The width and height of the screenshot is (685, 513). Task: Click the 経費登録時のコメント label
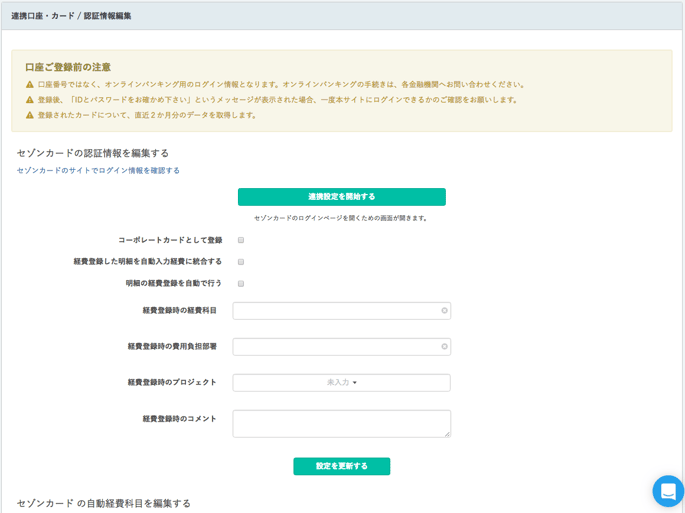[180, 419]
